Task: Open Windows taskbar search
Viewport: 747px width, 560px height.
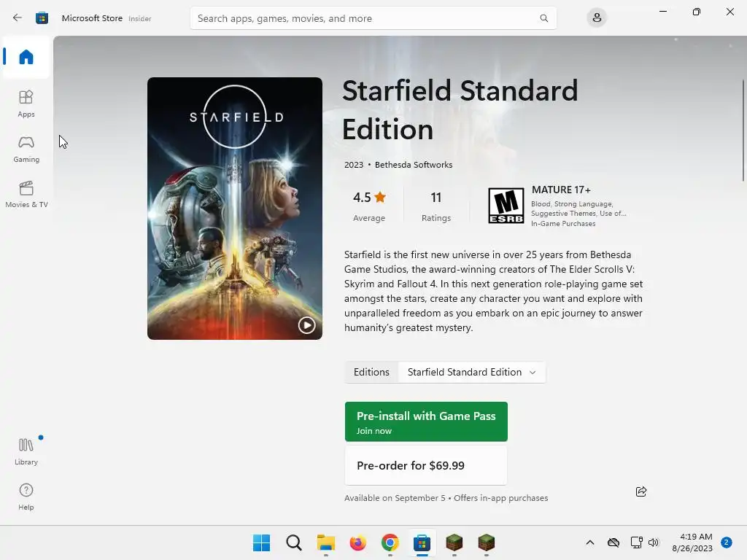Action: tap(294, 542)
